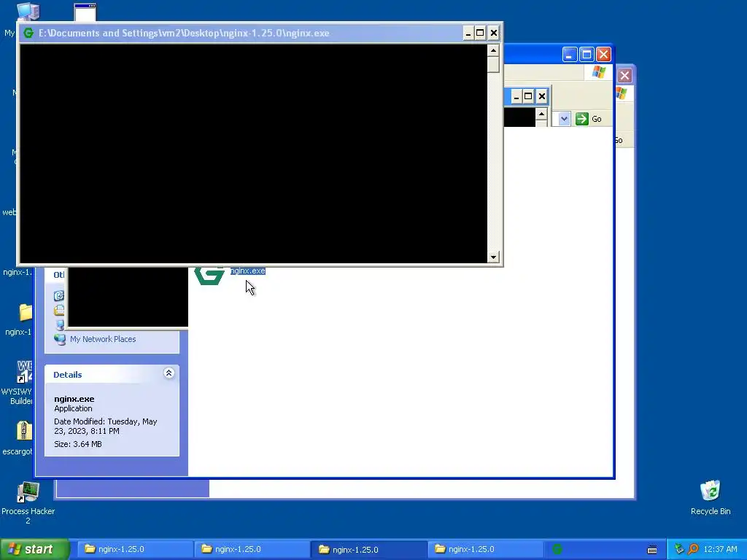Click My Network Places globe icon
The height and width of the screenshot is (560, 747).
click(60, 339)
